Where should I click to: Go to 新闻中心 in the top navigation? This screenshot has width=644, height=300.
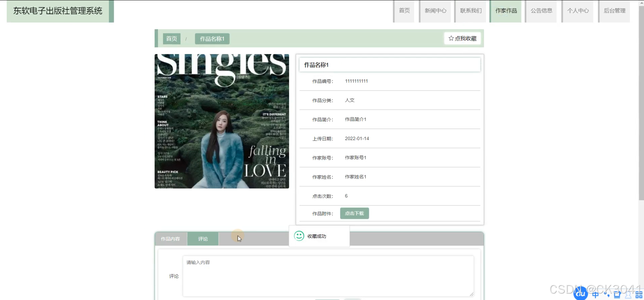click(435, 11)
